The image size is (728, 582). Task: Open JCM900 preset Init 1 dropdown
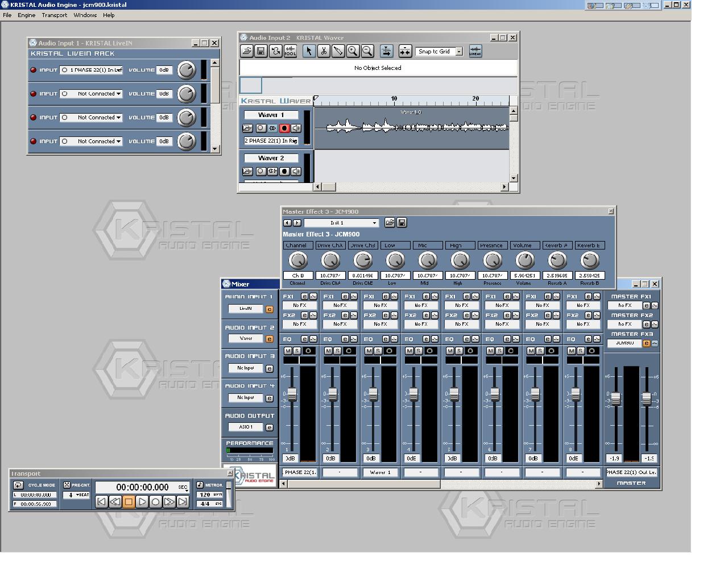[341, 223]
